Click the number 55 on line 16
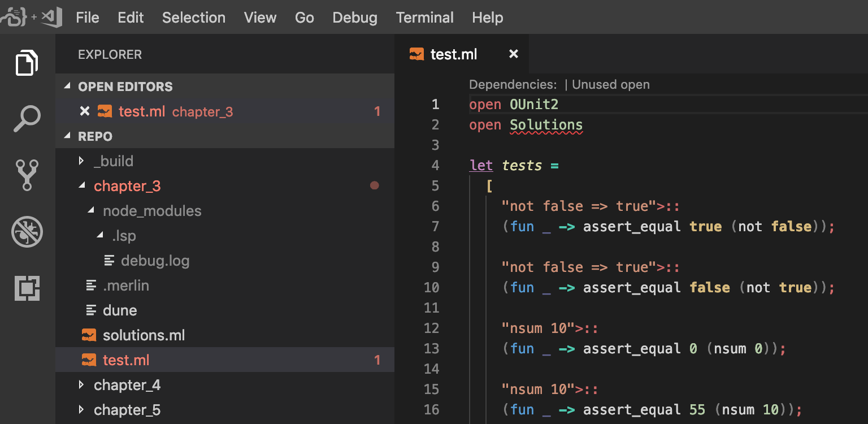This screenshot has width=868, height=424. pyautogui.click(x=697, y=410)
